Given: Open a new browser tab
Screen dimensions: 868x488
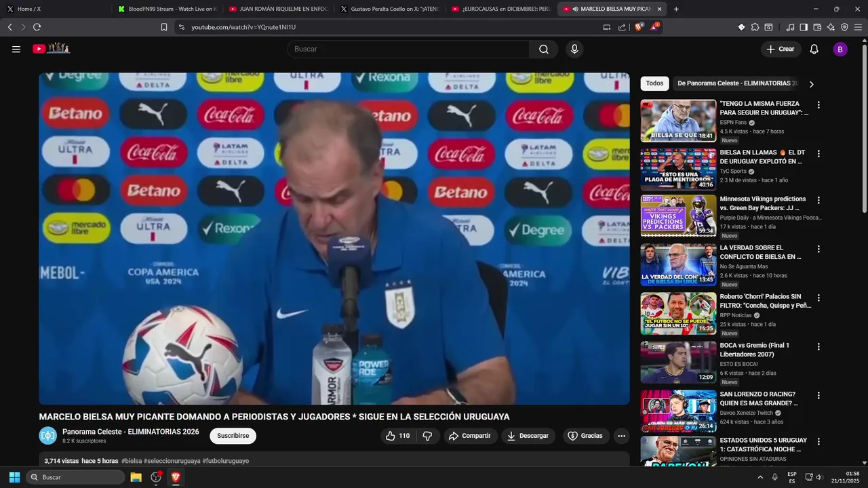Looking at the screenshot, I should (676, 9).
